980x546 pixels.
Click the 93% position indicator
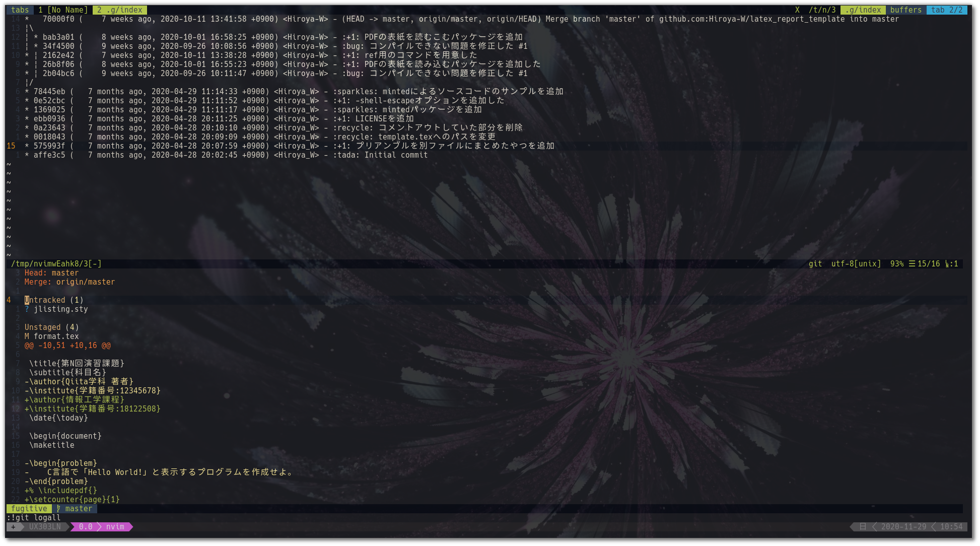[x=897, y=264]
